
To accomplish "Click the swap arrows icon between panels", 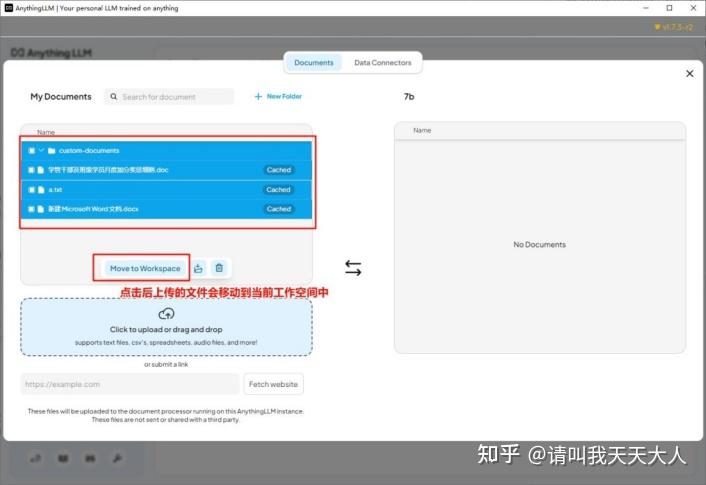I will coord(353,268).
